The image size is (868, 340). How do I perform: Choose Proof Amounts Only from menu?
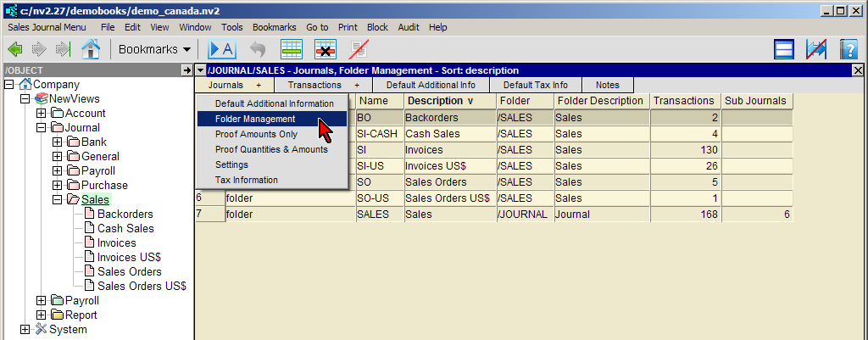point(256,134)
